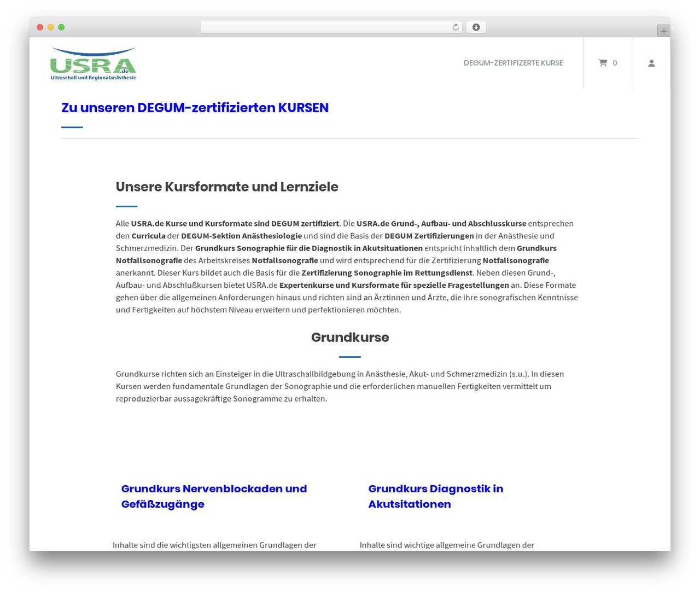The image size is (700, 593).
Task: Click the browser download icon
Action: click(x=476, y=27)
